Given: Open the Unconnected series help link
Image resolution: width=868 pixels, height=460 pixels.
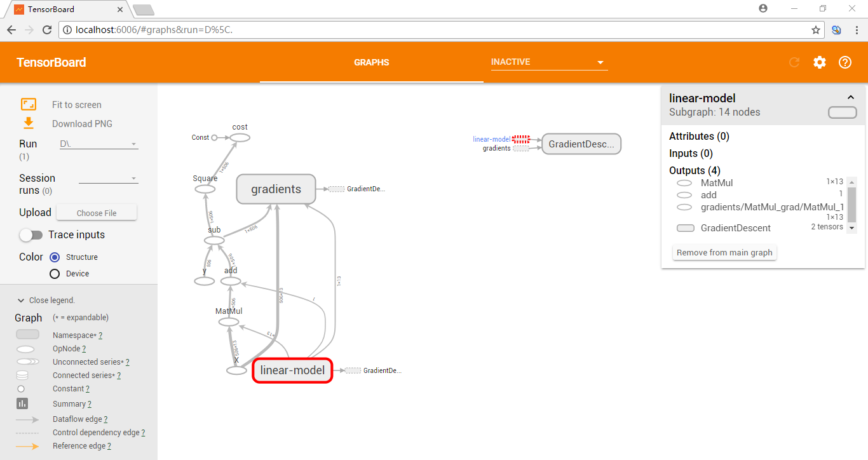Looking at the screenshot, I should coord(127,362).
